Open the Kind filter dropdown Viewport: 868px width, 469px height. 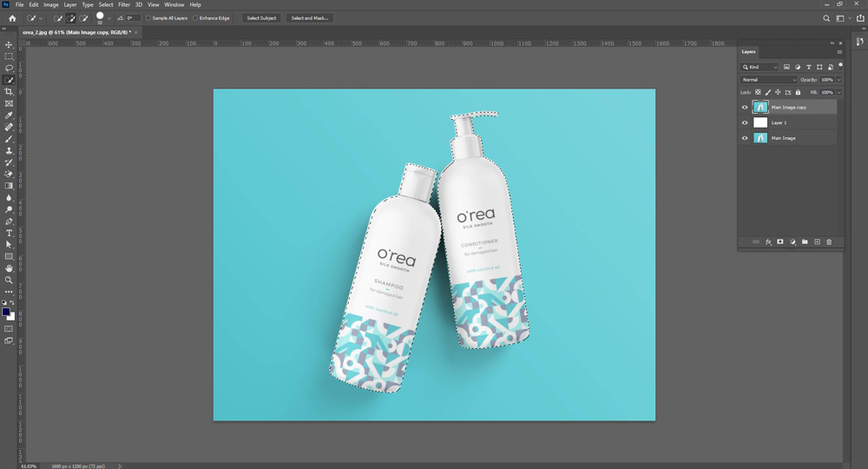(x=759, y=67)
